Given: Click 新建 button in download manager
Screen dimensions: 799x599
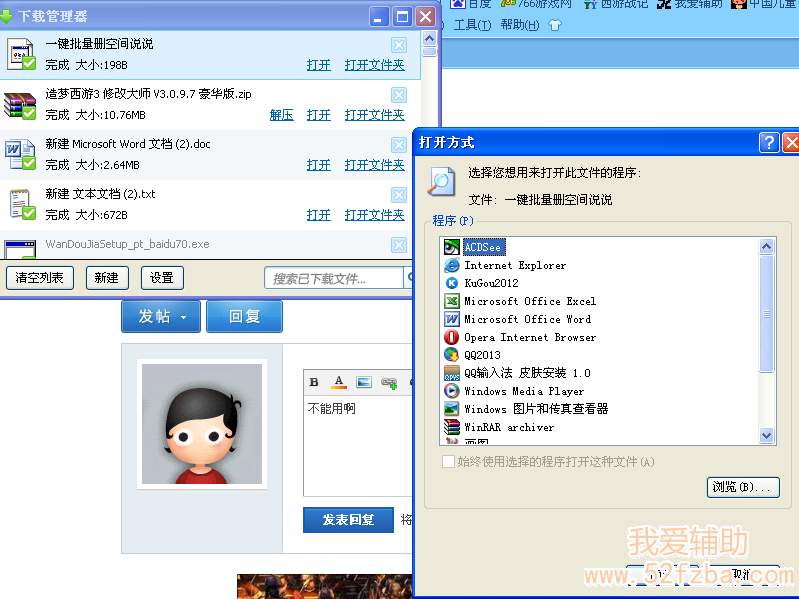Looking at the screenshot, I should pyautogui.click(x=107, y=278).
